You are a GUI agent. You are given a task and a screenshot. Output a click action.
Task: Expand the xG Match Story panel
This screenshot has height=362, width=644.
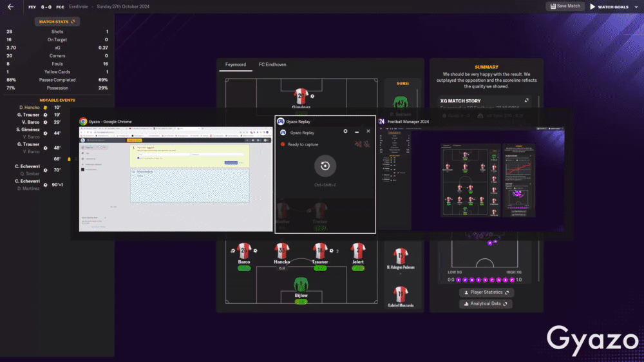pyautogui.click(x=527, y=100)
